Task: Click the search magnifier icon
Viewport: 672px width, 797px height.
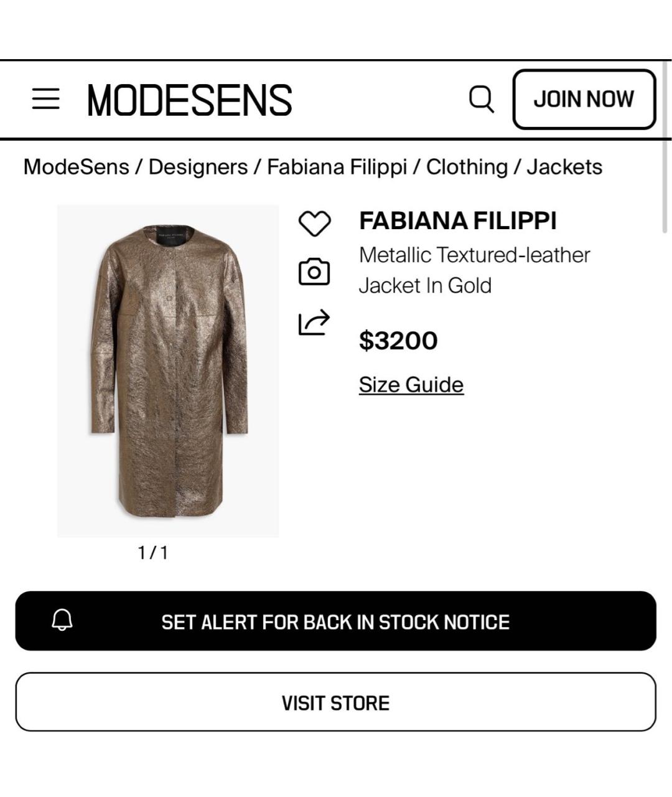Action: [x=481, y=99]
